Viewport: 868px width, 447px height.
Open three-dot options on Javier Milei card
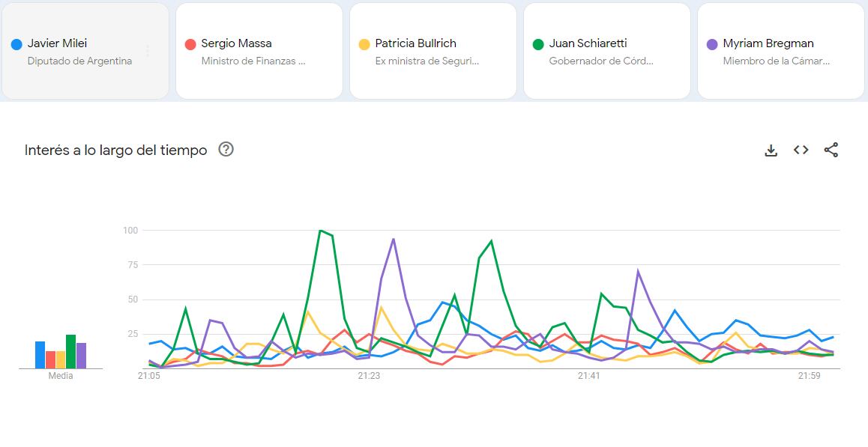pyautogui.click(x=148, y=51)
